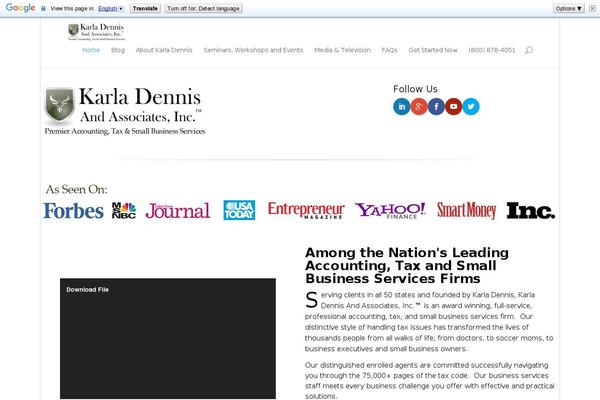The height and width of the screenshot is (400, 600).
Task: Click the Yahoo! Finance logo
Action: click(x=390, y=211)
